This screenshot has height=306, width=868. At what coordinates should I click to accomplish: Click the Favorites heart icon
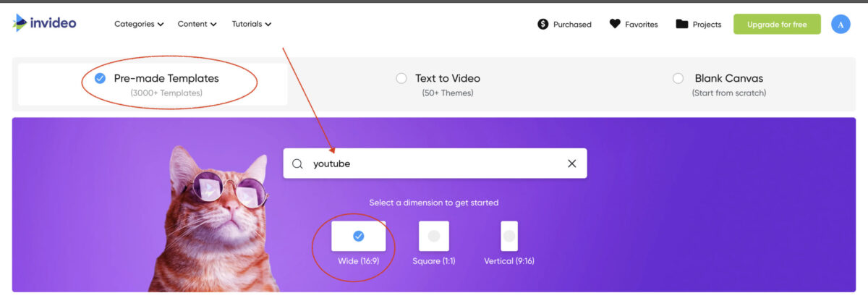pos(615,24)
